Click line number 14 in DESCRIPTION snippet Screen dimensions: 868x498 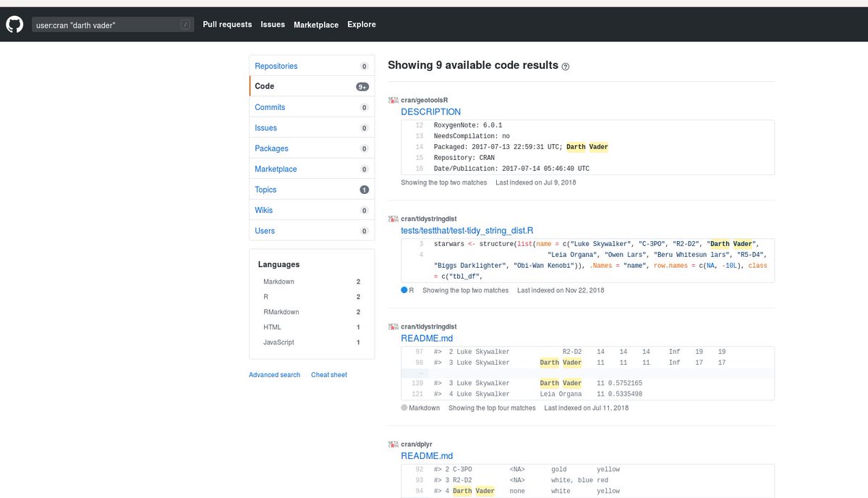[419, 147]
